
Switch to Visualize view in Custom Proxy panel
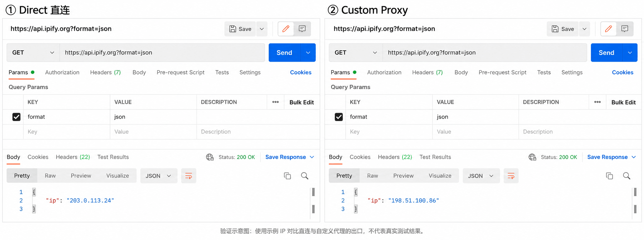(x=440, y=176)
